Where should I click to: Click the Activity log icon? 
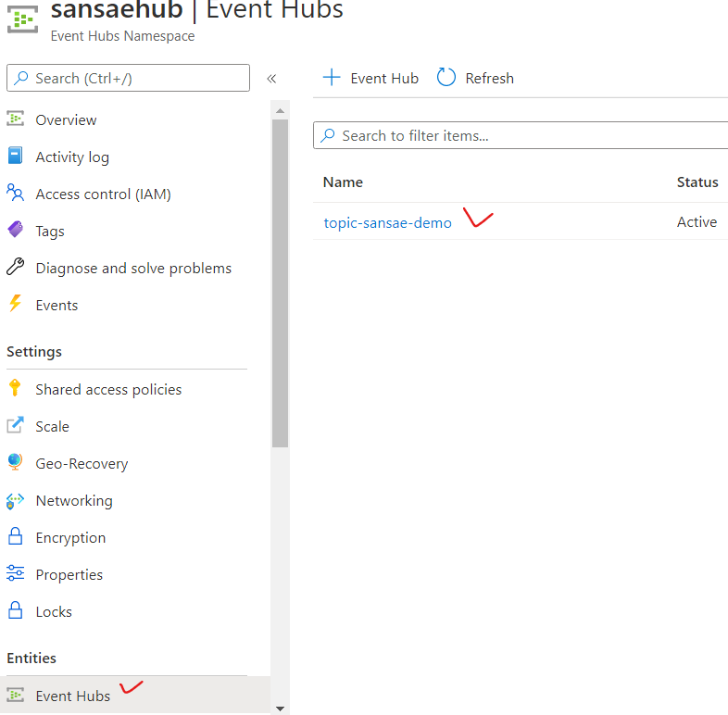click(15, 157)
